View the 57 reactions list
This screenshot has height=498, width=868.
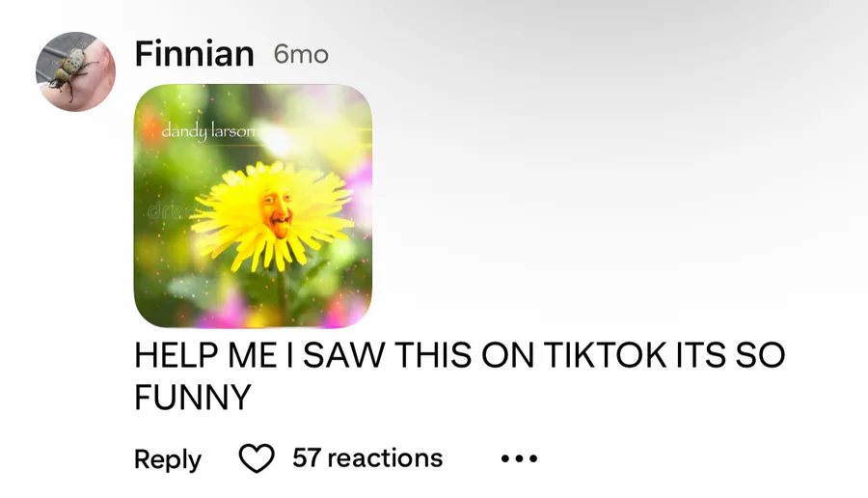[x=367, y=458]
